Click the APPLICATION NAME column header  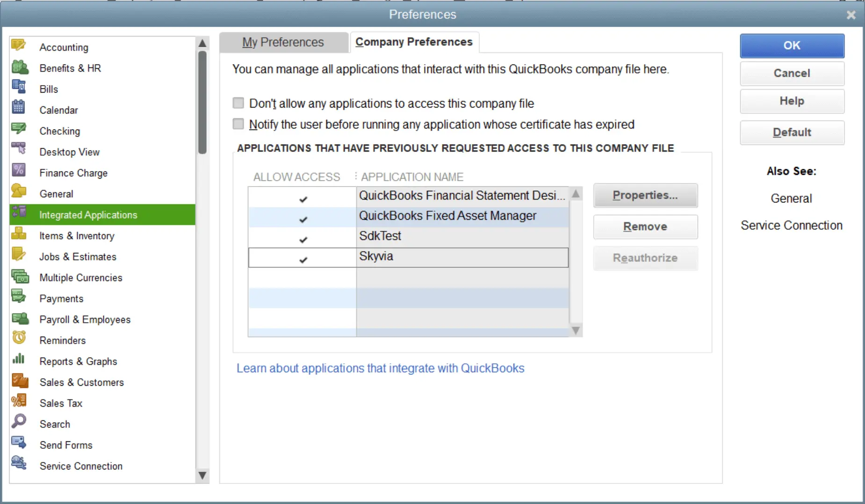412,177
